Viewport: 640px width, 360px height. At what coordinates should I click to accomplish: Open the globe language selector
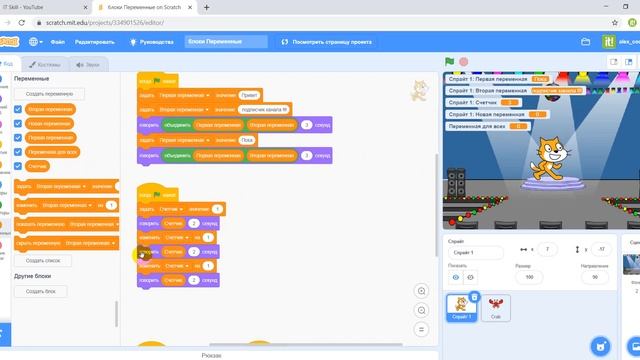click(x=36, y=42)
